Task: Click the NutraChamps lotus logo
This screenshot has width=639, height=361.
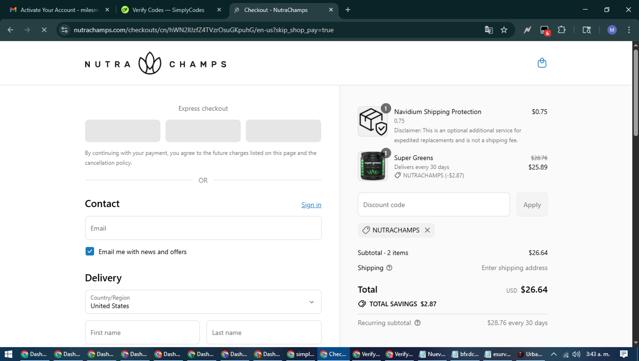Action: (x=150, y=64)
